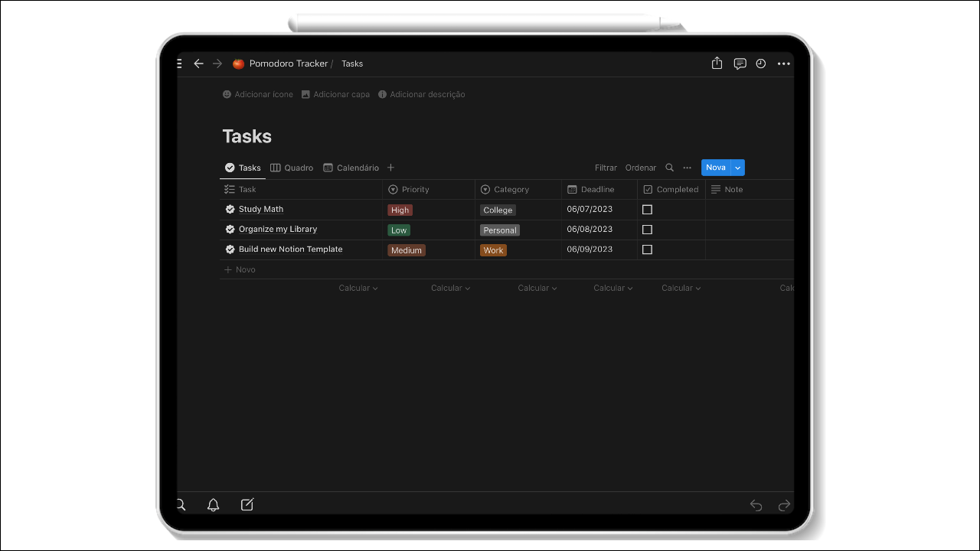Image resolution: width=980 pixels, height=551 pixels.
Task: Switch to the Quadro view tab
Action: click(292, 168)
